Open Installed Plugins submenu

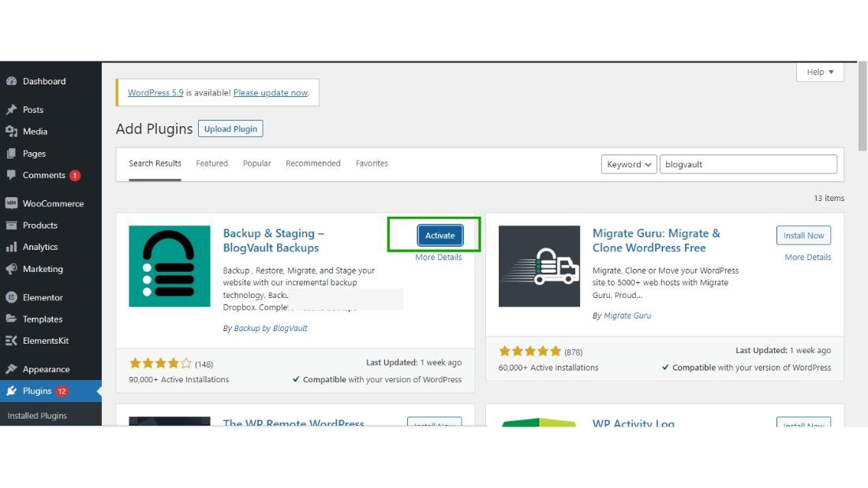click(37, 415)
